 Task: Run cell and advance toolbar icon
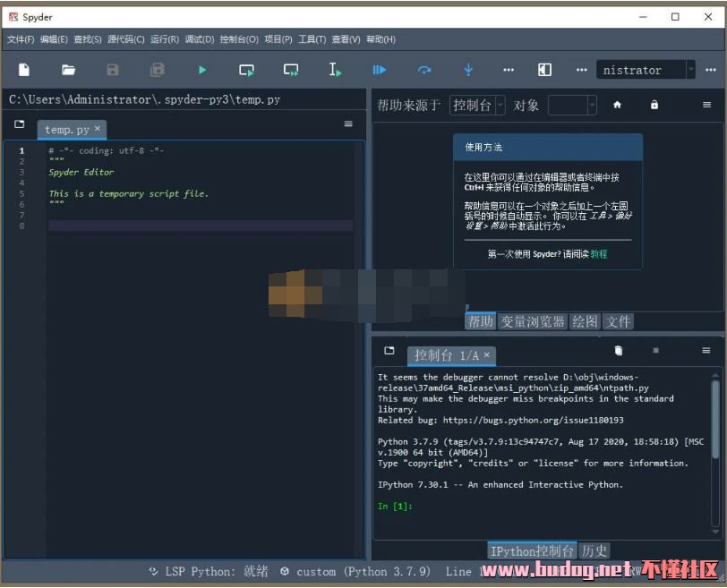point(291,71)
